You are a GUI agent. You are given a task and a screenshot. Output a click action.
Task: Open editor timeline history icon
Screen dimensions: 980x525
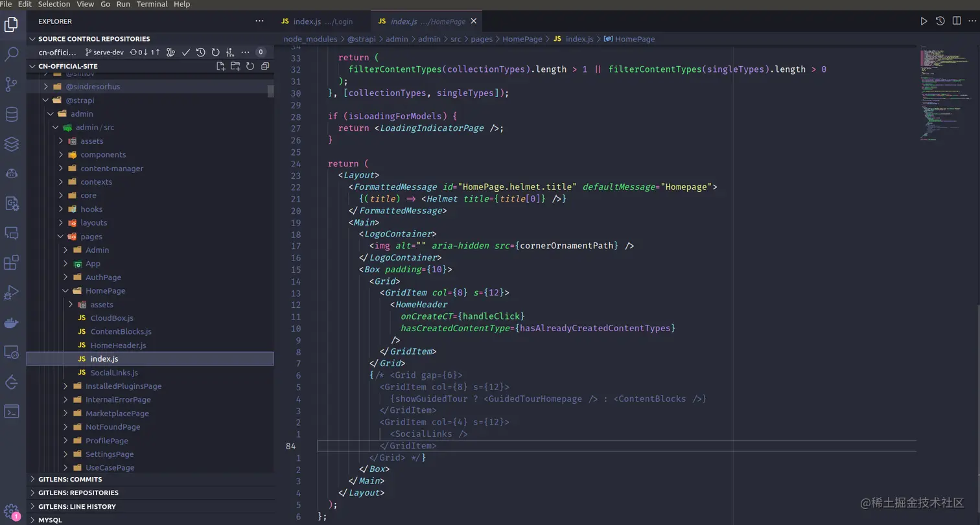940,21
